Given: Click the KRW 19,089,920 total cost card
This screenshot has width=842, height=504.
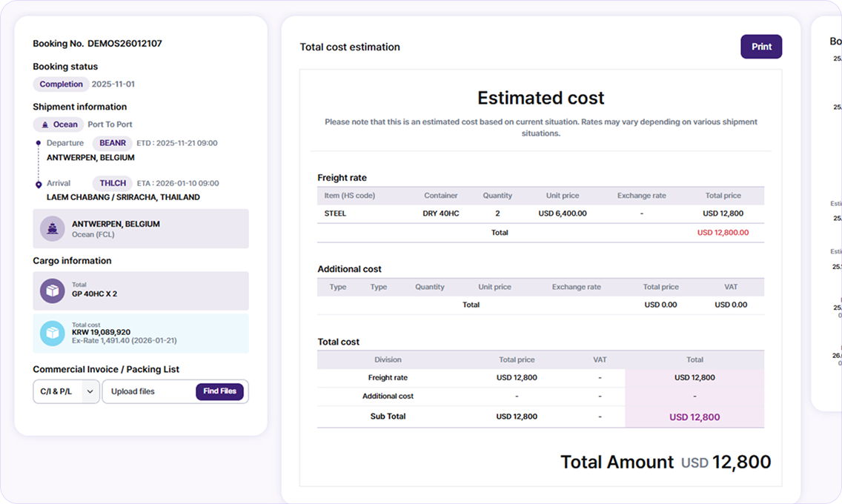Looking at the screenshot, I should point(141,334).
